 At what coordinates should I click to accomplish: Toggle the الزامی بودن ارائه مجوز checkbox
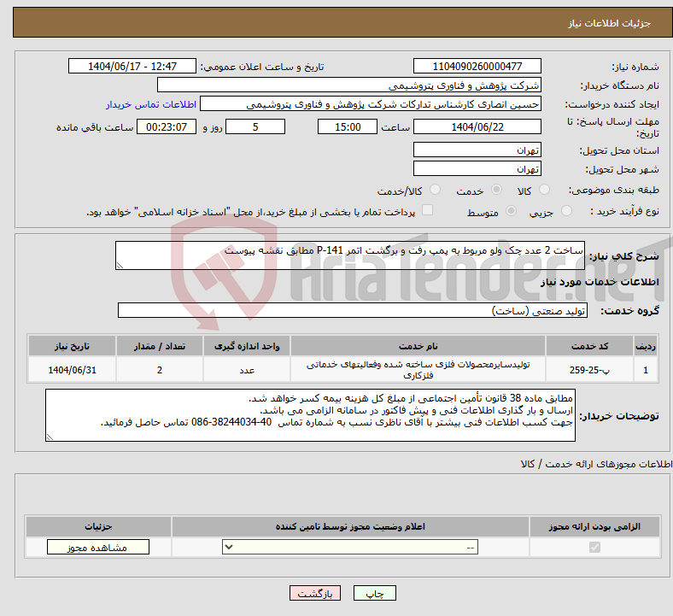point(594,548)
